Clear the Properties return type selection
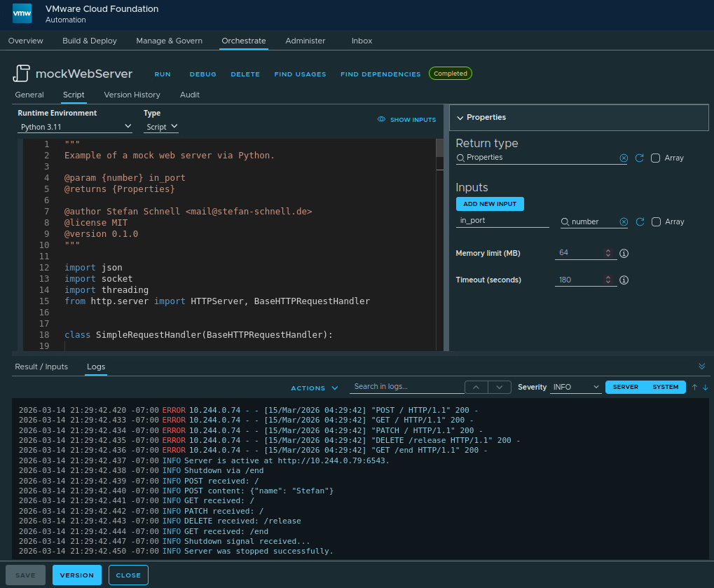 pyautogui.click(x=624, y=158)
